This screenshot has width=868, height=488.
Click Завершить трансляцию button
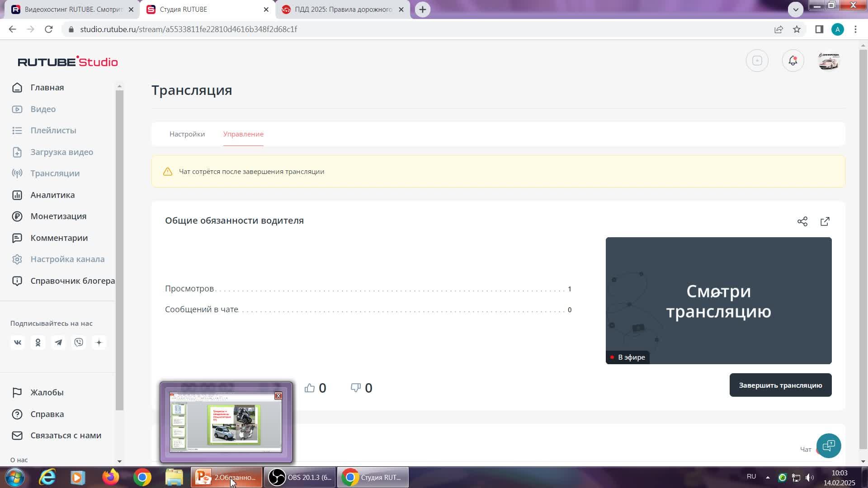[780, 385]
